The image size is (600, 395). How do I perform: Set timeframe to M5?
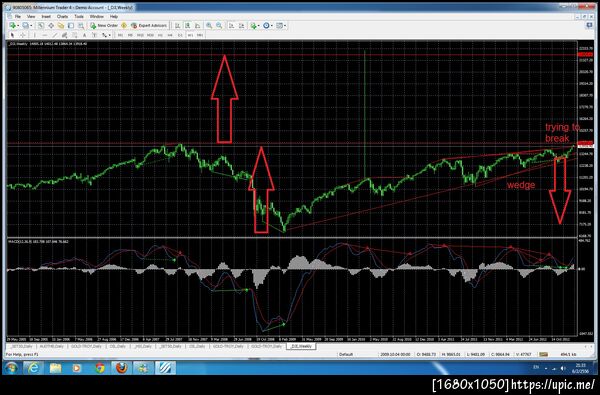130,35
